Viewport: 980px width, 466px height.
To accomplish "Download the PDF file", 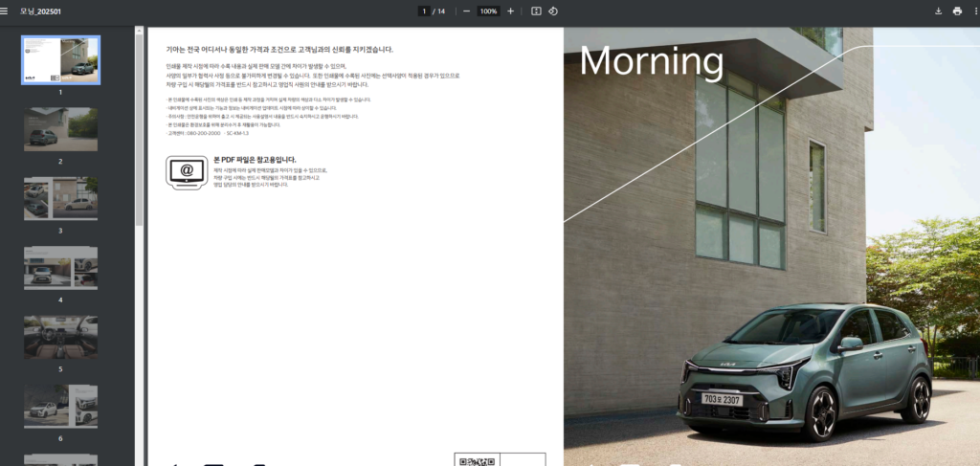I will [938, 11].
